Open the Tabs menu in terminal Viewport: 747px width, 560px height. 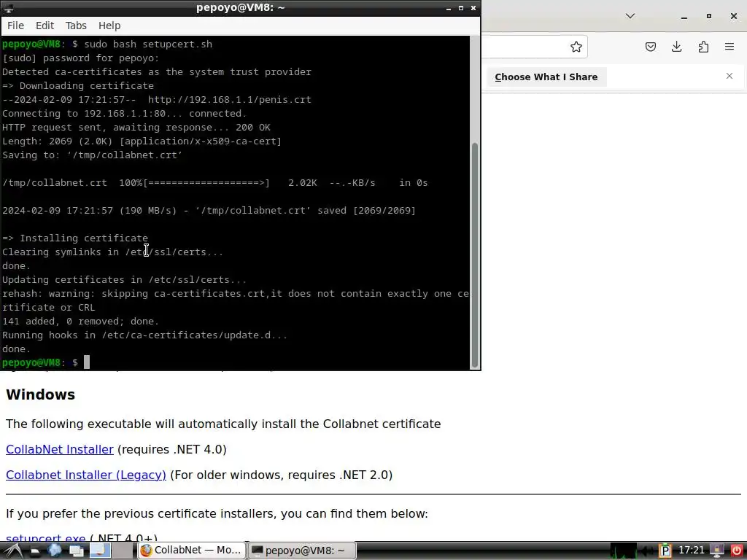point(76,26)
